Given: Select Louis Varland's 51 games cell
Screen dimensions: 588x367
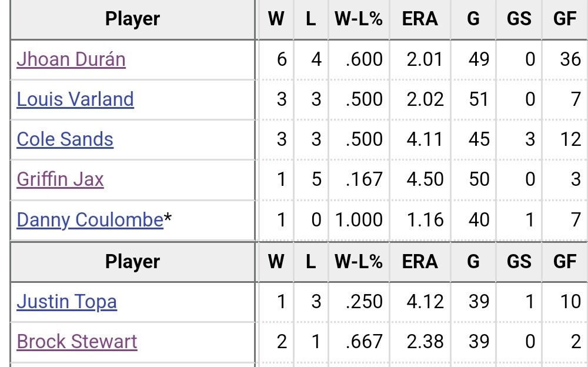Looking at the screenshot, I should point(479,99).
